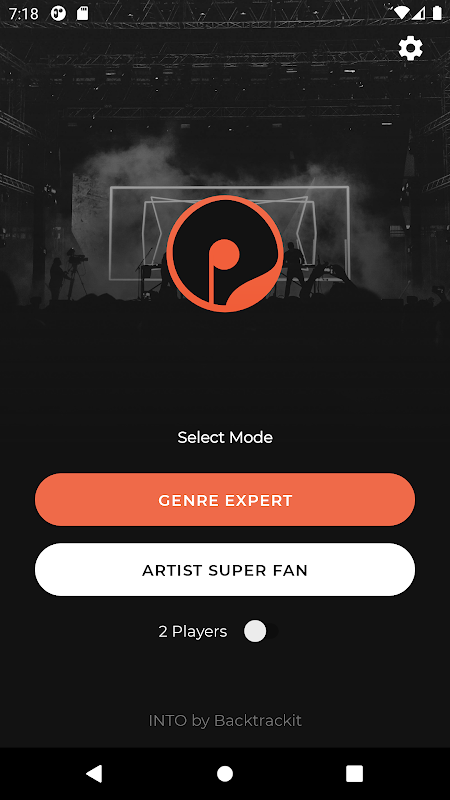Tap the 2 Players label
Image resolution: width=450 pixels, height=800 pixels.
click(193, 632)
